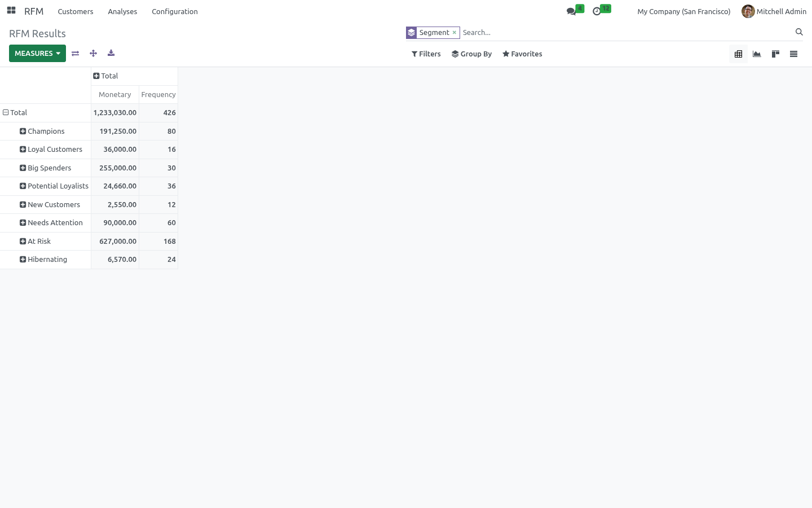Click the Total monetary cell 1,233,030.00
This screenshot has width=812, height=508.
tap(115, 113)
